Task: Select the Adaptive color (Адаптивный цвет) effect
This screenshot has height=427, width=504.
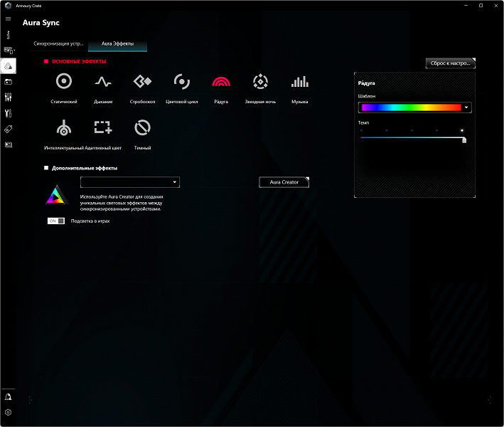Action: coord(103,127)
